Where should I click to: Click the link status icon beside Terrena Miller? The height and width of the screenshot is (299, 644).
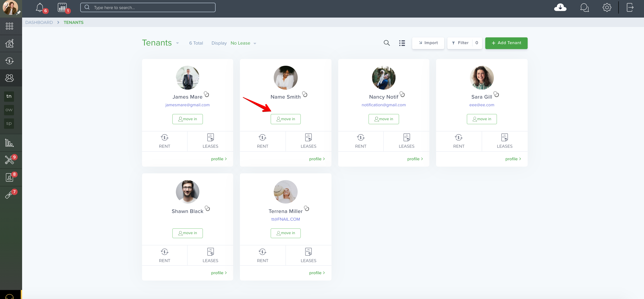pos(306,208)
